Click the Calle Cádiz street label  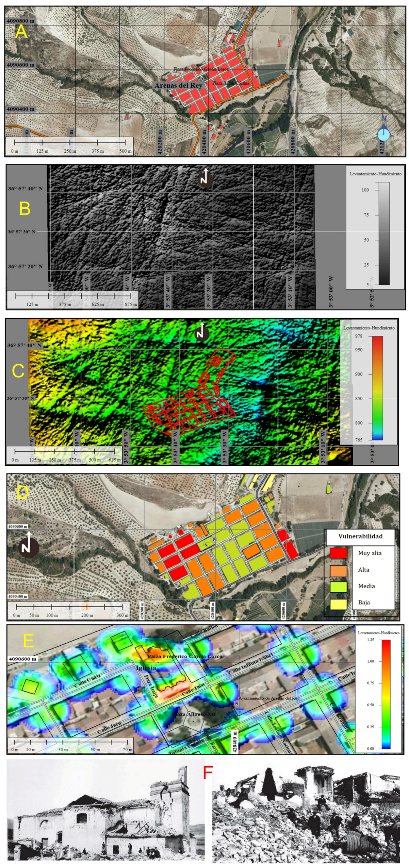pos(87,681)
